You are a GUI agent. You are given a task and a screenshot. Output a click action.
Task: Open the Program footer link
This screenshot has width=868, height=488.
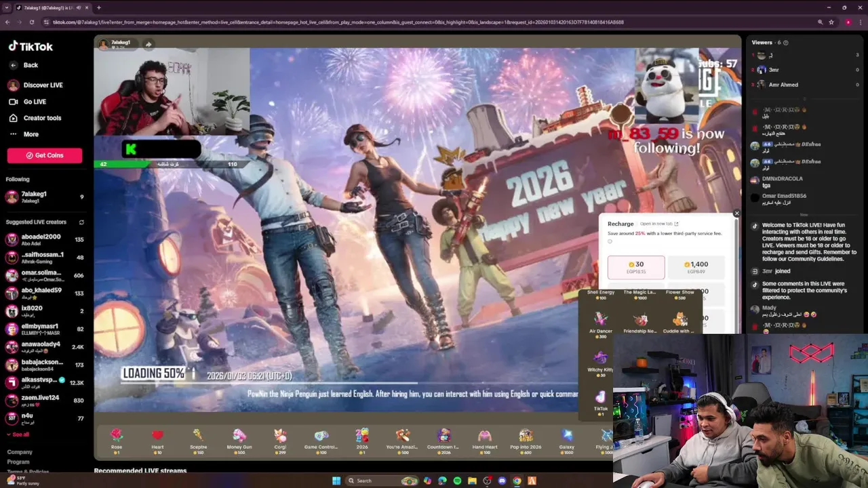(x=18, y=462)
